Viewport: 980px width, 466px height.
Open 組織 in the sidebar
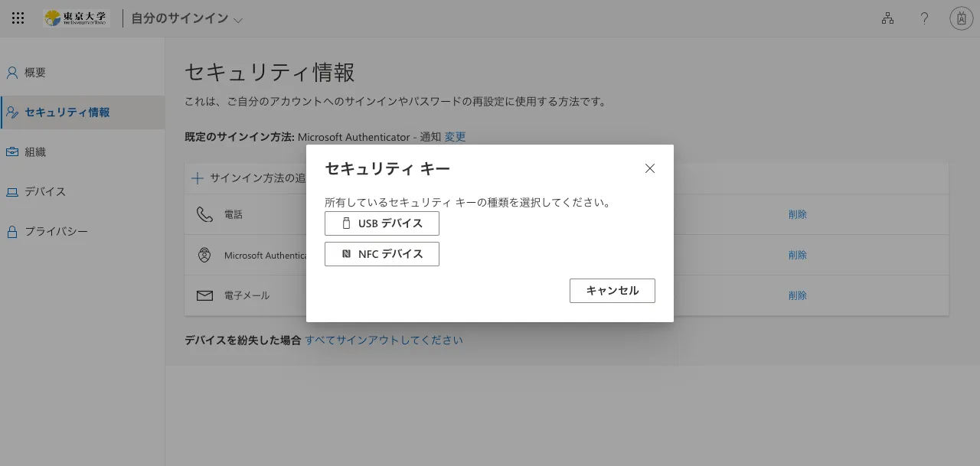point(35,152)
